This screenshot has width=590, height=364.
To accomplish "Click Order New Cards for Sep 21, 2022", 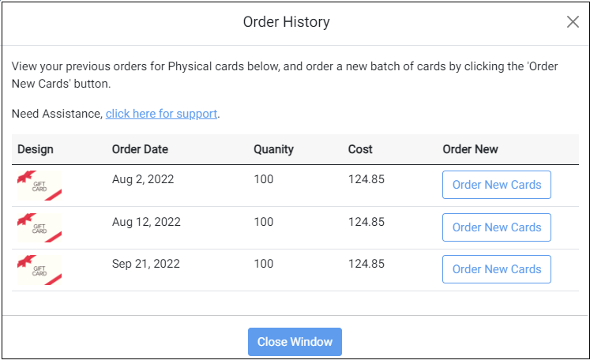I will 496,269.
